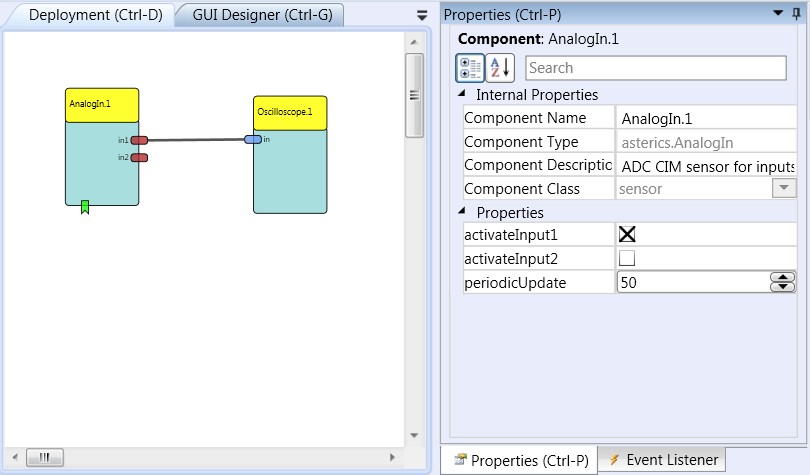Sort properties alphabetically

[x=500, y=68]
